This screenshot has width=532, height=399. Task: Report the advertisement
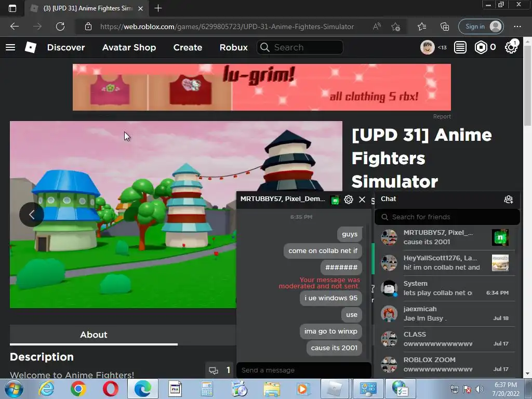click(x=442, y=116)
